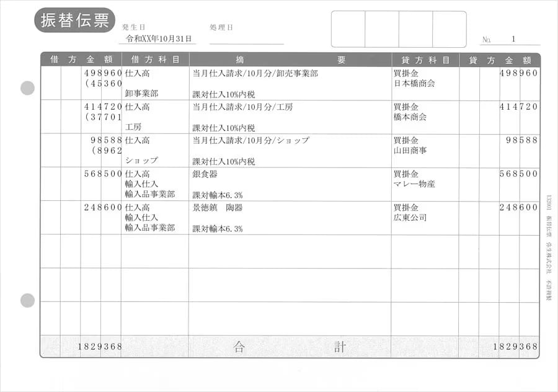The height and width of the screenshot is (392, 558).
Task: Click the slip number 1 beside No.
Action: [513, 39]
